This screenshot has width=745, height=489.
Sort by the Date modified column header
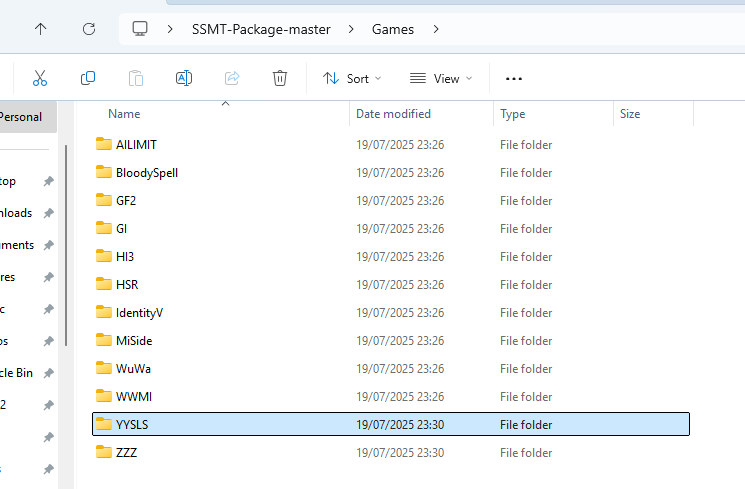point(393,114)
